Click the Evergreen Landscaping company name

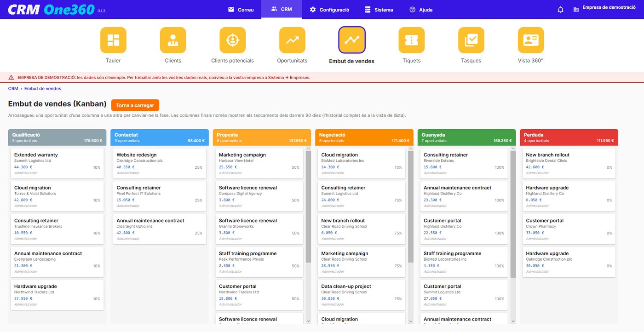[x=35, y=259]
